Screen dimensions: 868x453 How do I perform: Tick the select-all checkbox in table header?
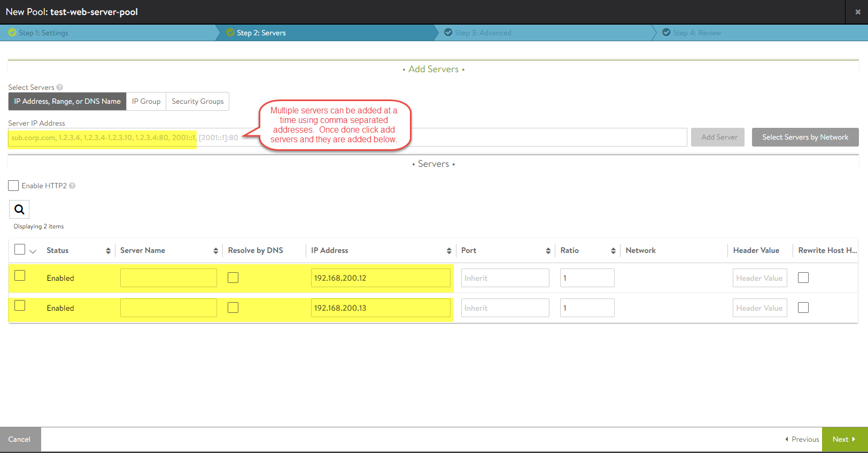pyautogui.click(x=20, y=249)
